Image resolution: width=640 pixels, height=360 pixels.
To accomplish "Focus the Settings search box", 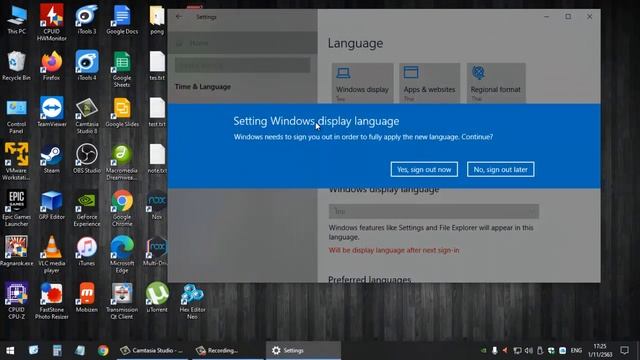I will (x=242, y=65).
